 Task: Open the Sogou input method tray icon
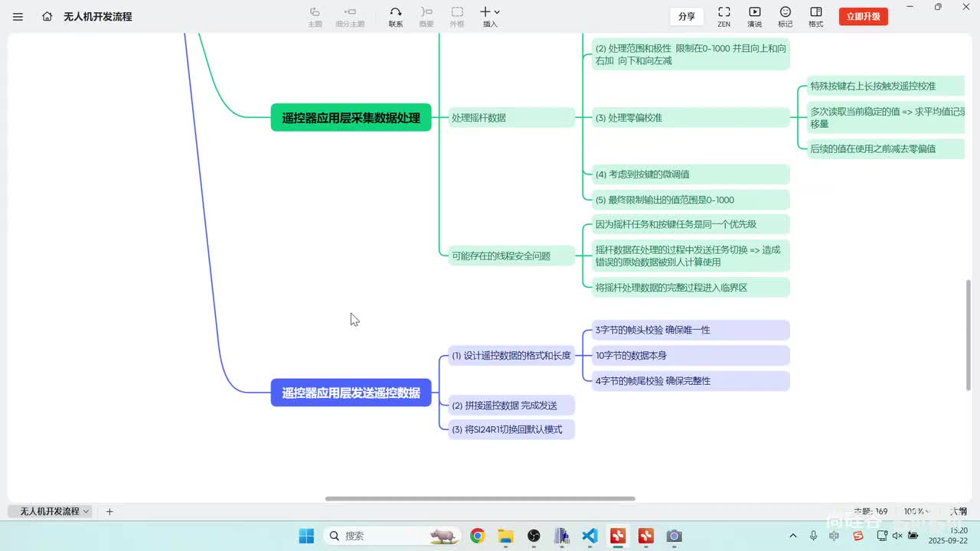click(x=858, y=536)
